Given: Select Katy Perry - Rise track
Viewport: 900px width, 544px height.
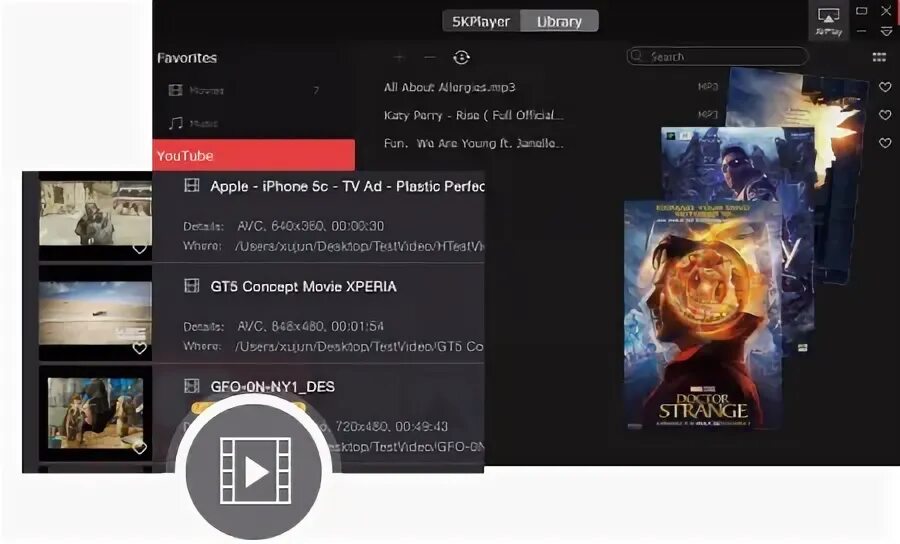Looking at the screenshot, I should [x=474, y=115].
